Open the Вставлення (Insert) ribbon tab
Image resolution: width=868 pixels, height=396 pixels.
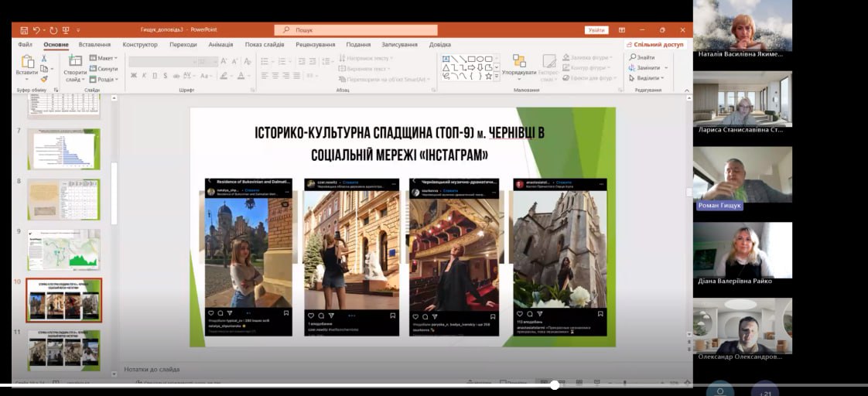(x=94, y=45)
